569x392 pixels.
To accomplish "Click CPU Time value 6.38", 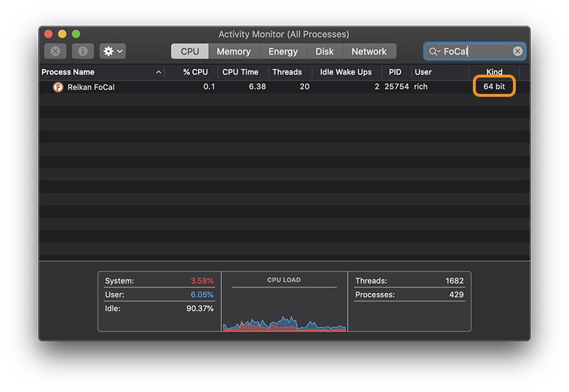I will click(x=257, y=86).
